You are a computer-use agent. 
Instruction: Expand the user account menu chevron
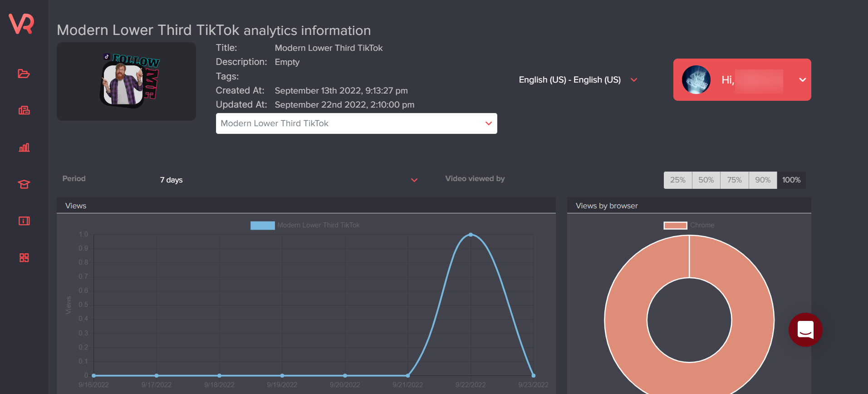tap(802, 80)
